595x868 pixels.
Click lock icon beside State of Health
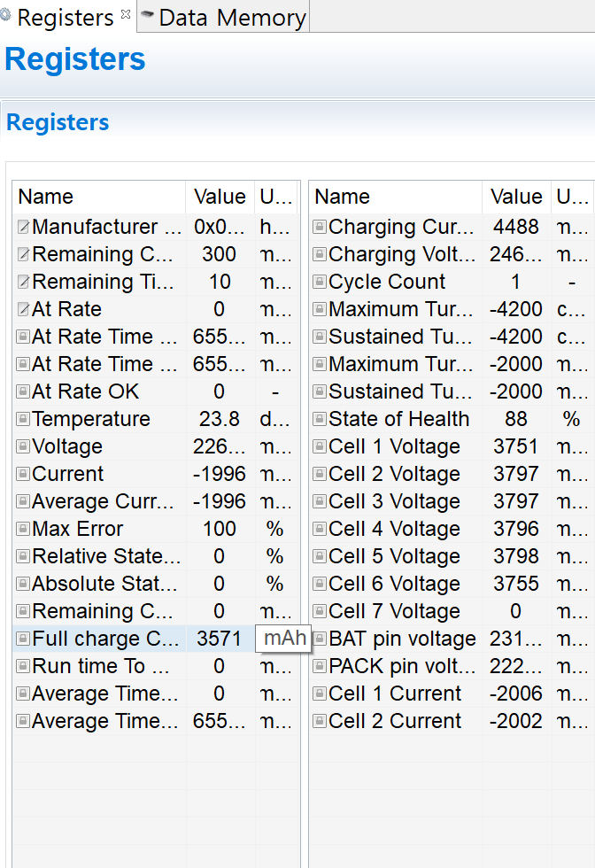[320, 420]
